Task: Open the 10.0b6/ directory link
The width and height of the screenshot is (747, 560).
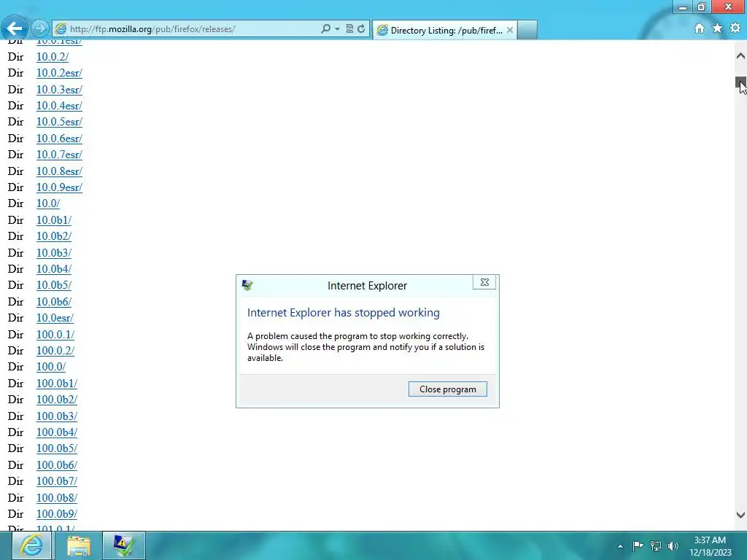Action: click(54, 302)
